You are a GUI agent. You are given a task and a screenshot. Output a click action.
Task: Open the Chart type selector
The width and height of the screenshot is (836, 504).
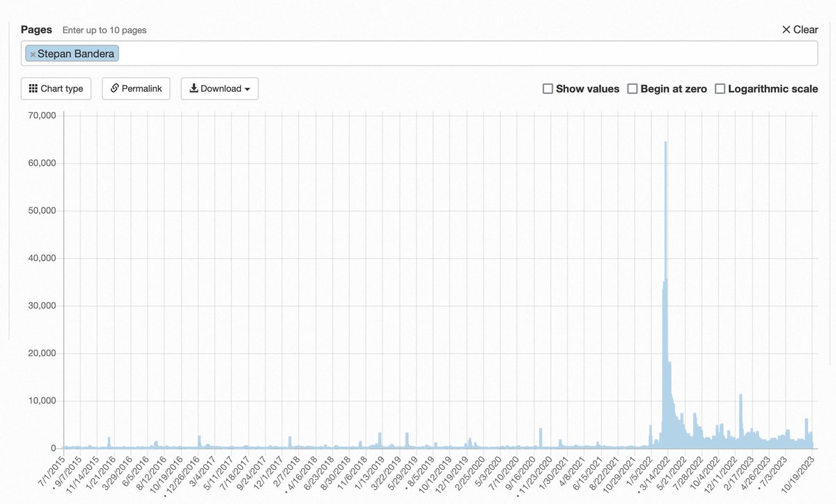[x=56, y=88]
